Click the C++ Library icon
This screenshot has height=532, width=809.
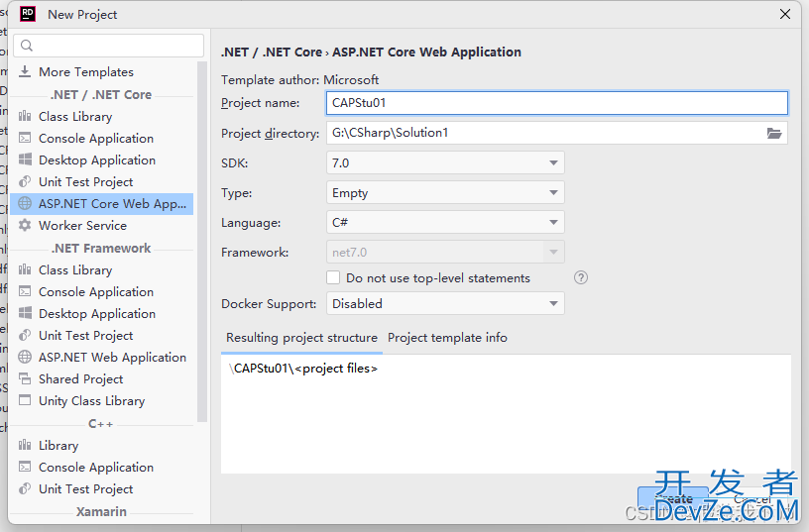pyautogui.click(x=25, y=445)
